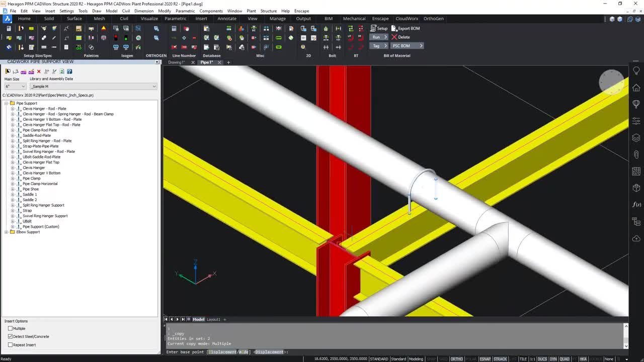Viewport: 644px width, 362px height.
Task: Click the Export BOM button
Action: click(x=406, y=28)
